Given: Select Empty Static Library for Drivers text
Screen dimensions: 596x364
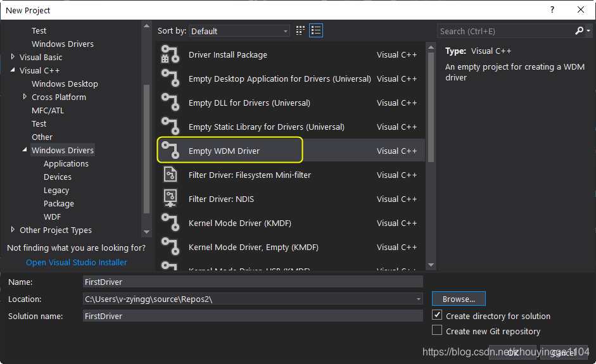Looking at the screenshot, I should (x=267, y=127).
